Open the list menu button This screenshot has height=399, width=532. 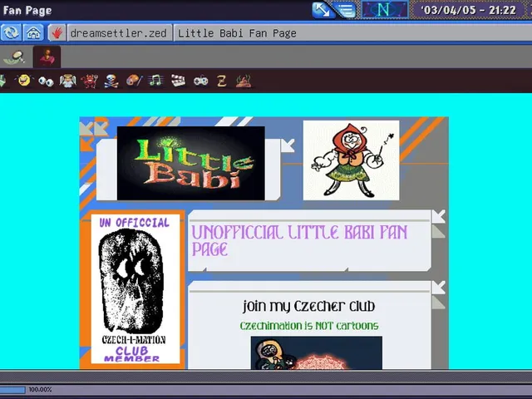(x=346, y=10)
